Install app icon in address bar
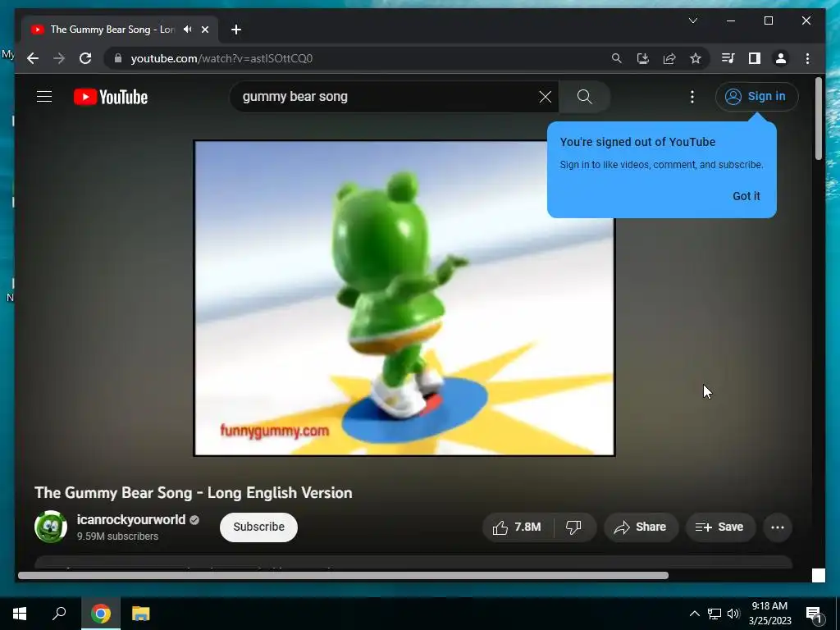Screen dimensions: 840x630 (643, 58)
